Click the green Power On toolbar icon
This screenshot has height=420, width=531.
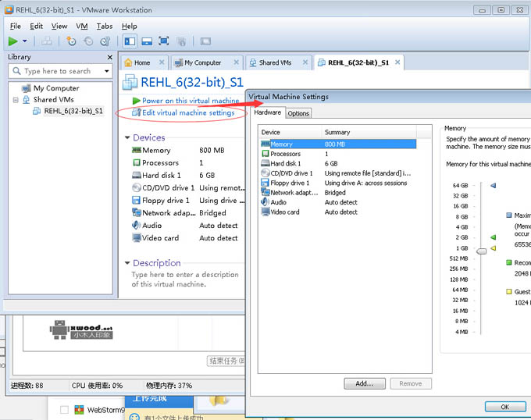click(x=12, y=41)
